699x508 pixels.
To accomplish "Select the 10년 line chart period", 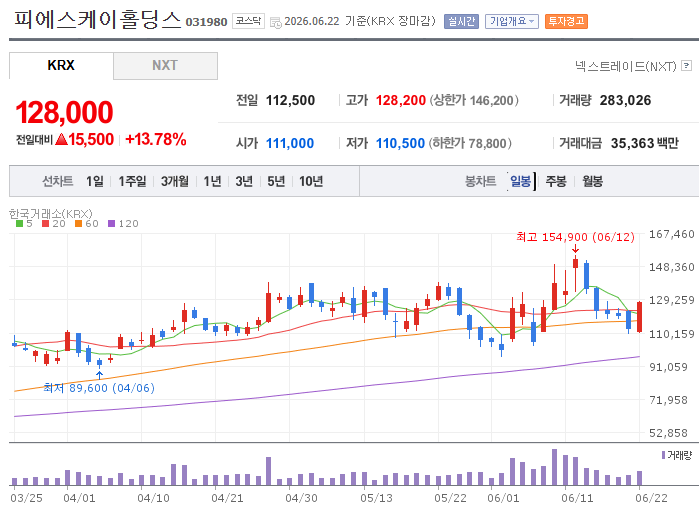I will (x=311, y=181).
